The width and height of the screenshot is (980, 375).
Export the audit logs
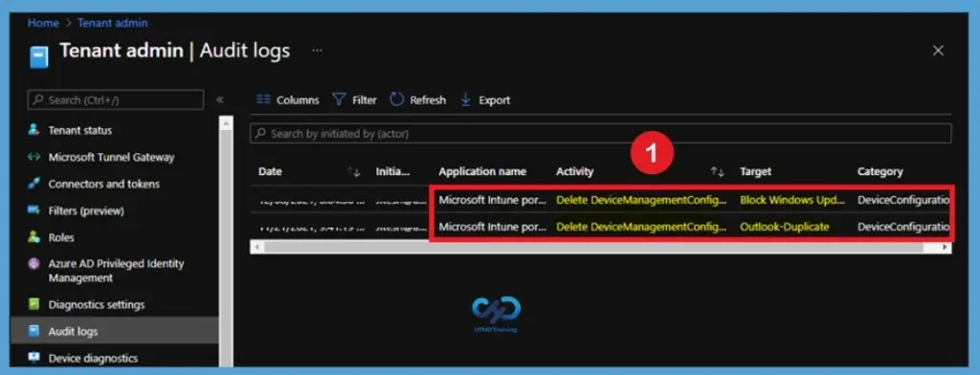click(x=495, y=100)
